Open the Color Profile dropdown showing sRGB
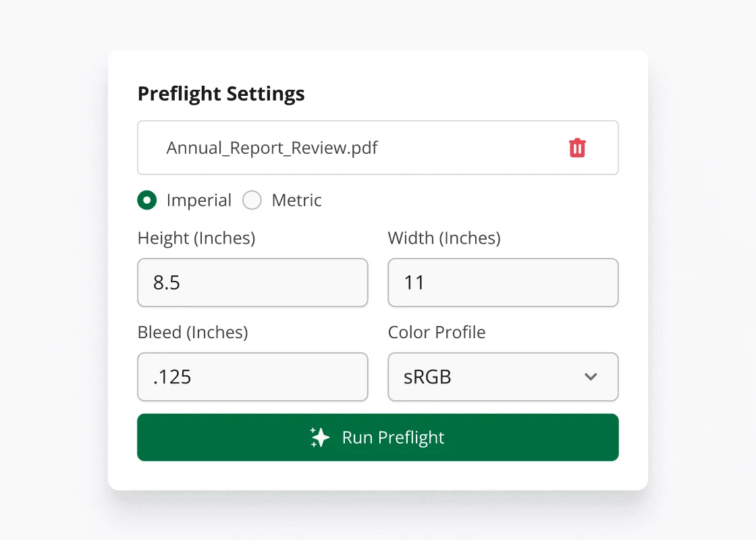The height and width of the screenshot is (540, 756). tap(503, 377)
